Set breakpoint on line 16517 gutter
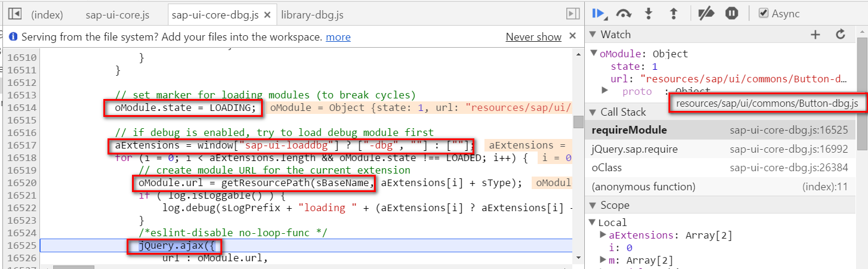The image size is (868, 269). point(22,146)
